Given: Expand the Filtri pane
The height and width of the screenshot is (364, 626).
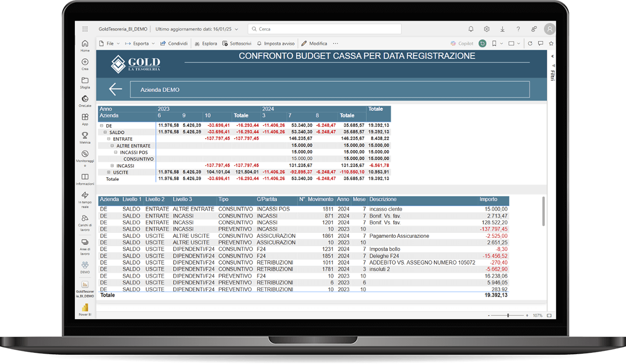Looking at the screenshot, I should pos(552,56).
